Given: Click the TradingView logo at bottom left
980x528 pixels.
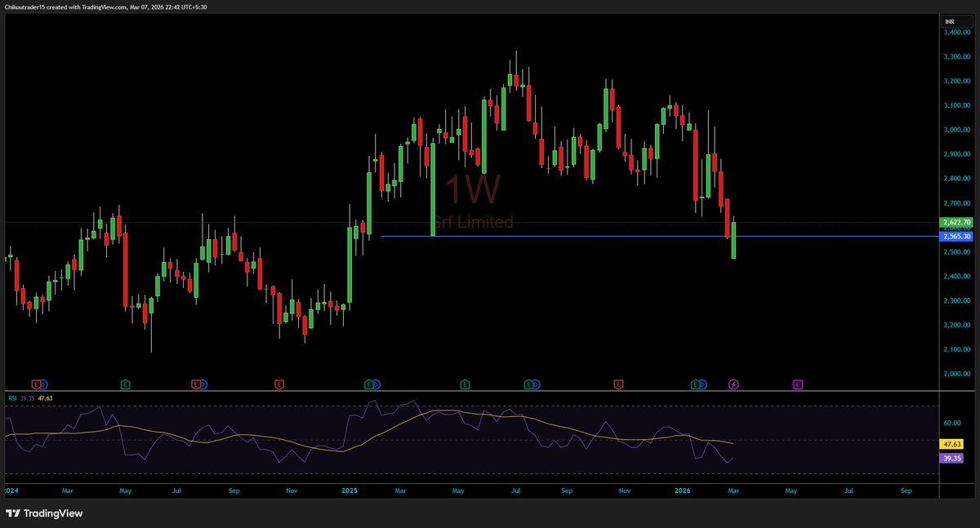Looking at the screenshot, I should (45, 513).
